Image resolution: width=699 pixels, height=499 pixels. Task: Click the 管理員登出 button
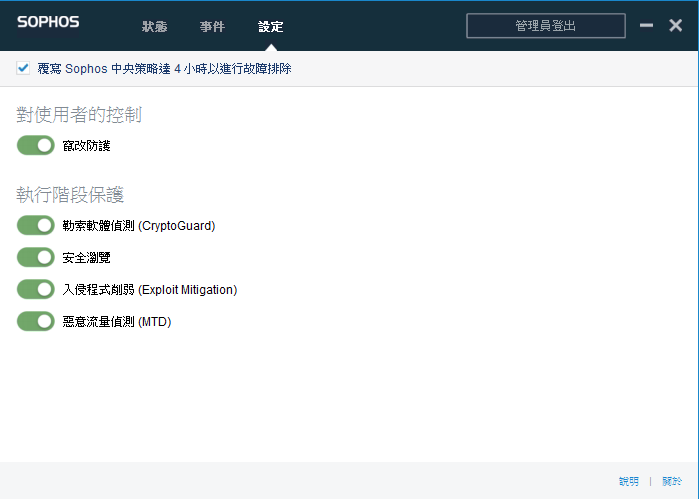point(545,26)
